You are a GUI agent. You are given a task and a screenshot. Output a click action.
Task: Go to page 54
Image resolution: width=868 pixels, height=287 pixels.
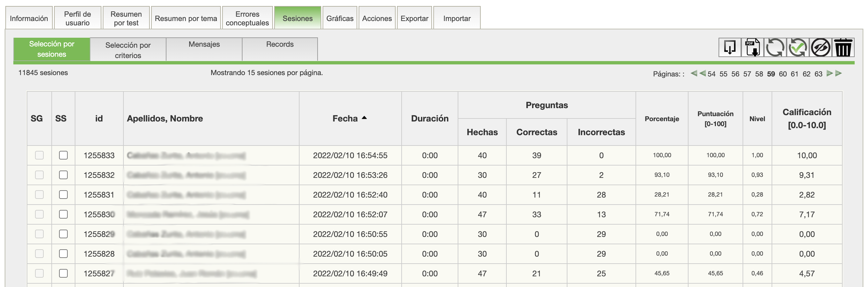[711, 74]
